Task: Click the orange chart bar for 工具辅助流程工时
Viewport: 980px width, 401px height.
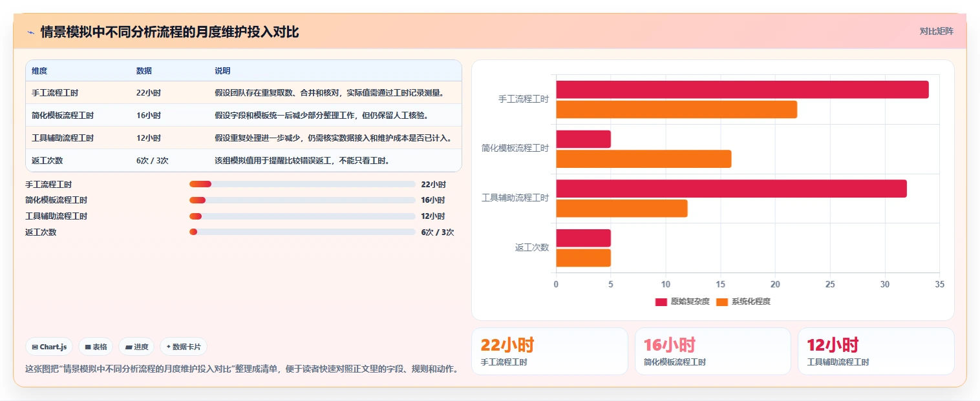Action: [x=621, y=209]
